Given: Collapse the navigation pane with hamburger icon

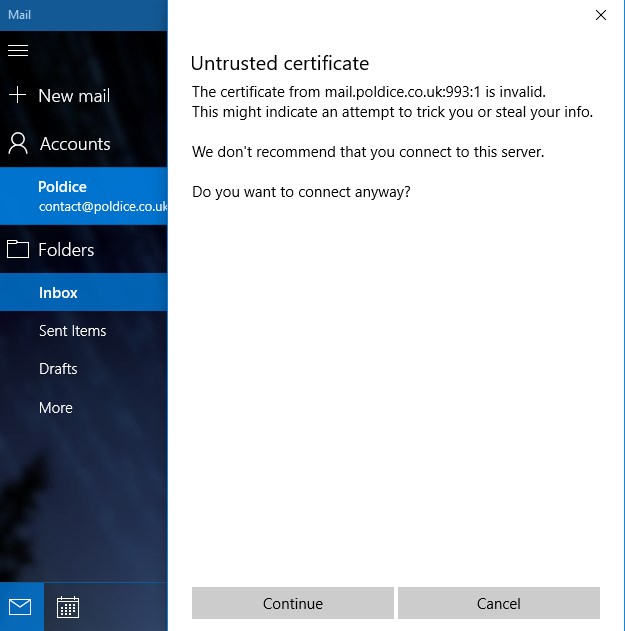Looking at the screenshot, I should 18,50.
